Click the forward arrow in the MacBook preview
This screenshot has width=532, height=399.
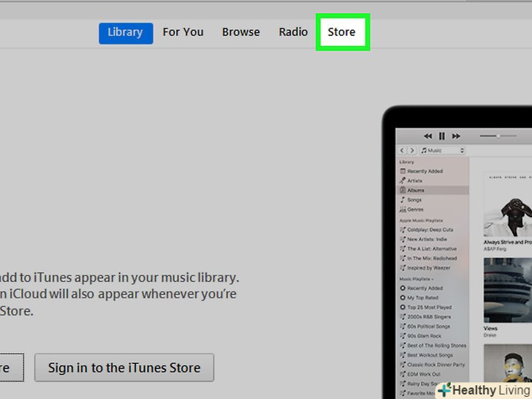click(x=412, y=151)
